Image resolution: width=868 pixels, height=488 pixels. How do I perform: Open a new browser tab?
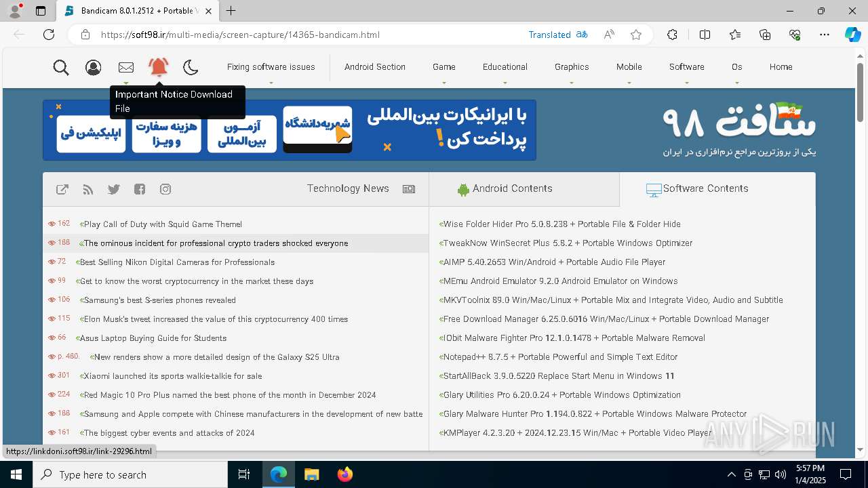(x=231, y=11)
